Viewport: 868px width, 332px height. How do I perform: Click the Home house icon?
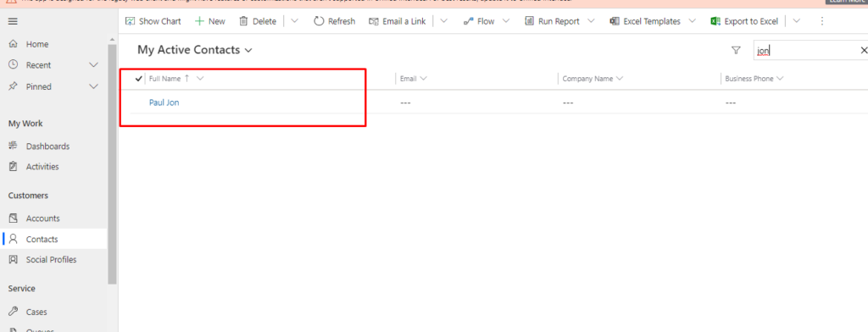(14, 44)
